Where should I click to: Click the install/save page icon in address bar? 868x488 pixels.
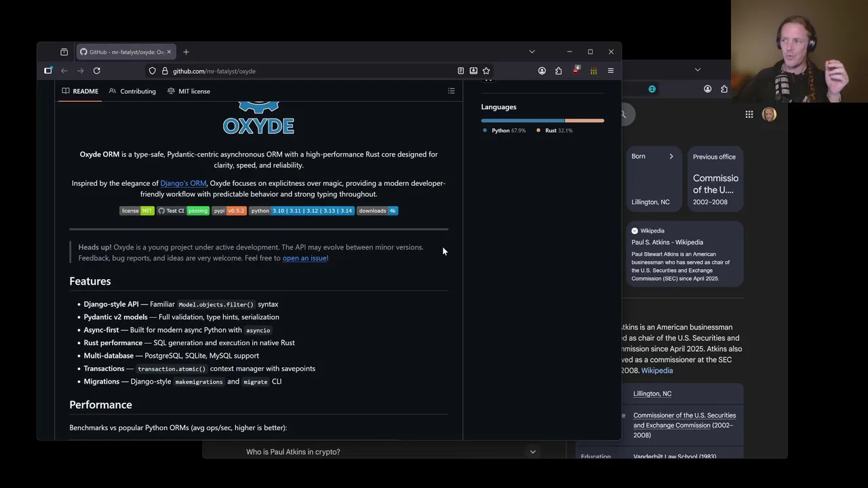pyautogui.click(x=473, y=70)
